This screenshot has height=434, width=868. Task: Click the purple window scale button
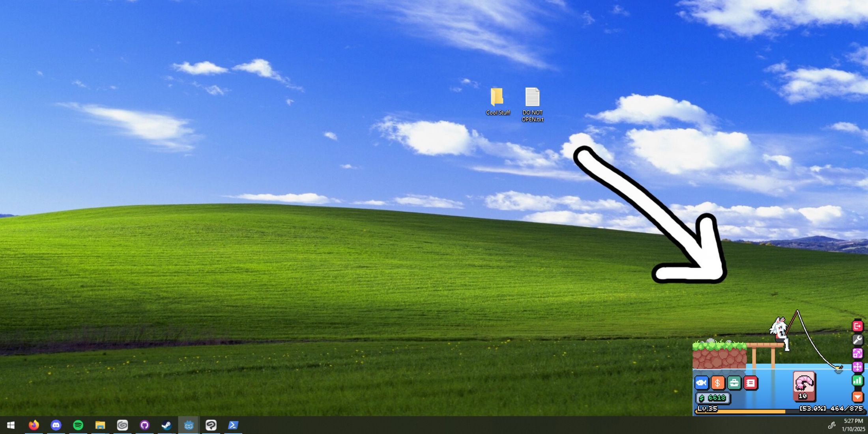[857, 354]
